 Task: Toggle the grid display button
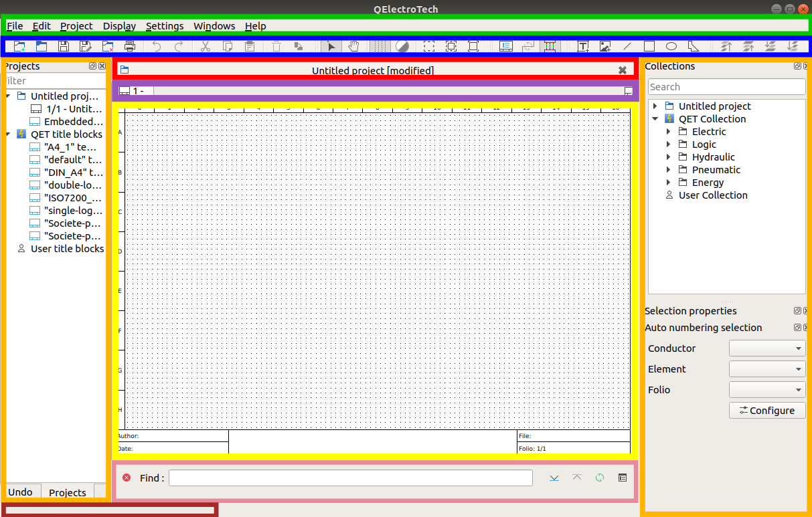(380, 46)
